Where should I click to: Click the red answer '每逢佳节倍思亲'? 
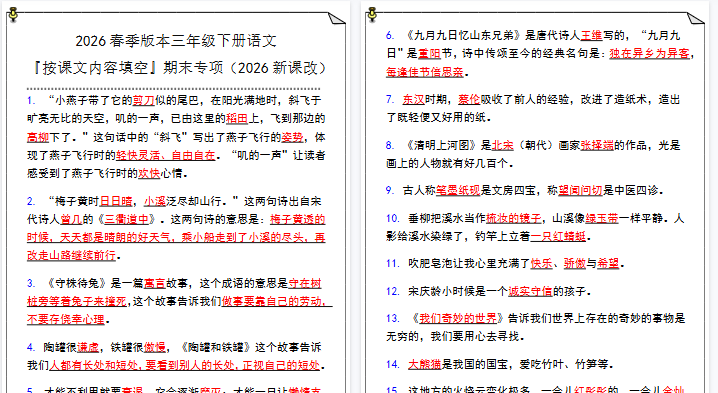(425, 72)
